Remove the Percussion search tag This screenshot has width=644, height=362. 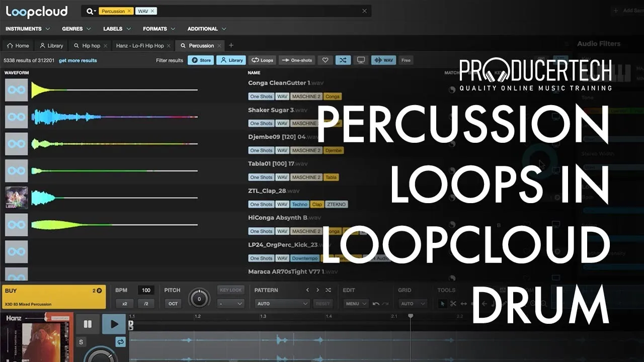click(x=129, y=11)
